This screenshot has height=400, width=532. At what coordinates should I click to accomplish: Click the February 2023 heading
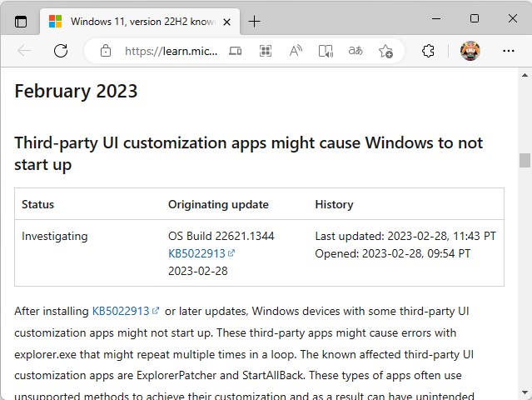[76, 91]
